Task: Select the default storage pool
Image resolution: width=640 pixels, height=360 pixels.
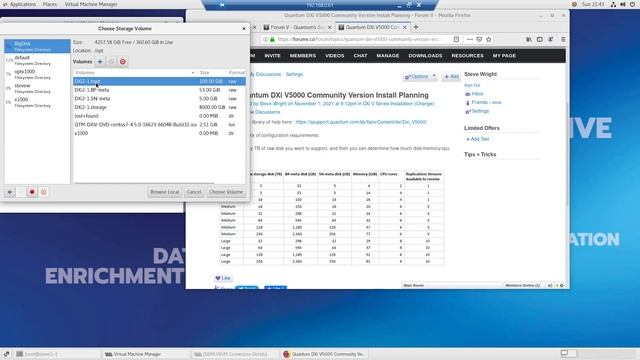Action: click(x=37, y=60)
